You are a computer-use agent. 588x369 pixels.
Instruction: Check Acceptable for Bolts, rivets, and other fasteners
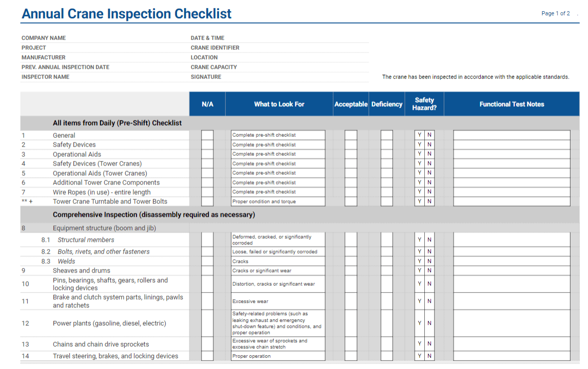click(x=350, y=251)
